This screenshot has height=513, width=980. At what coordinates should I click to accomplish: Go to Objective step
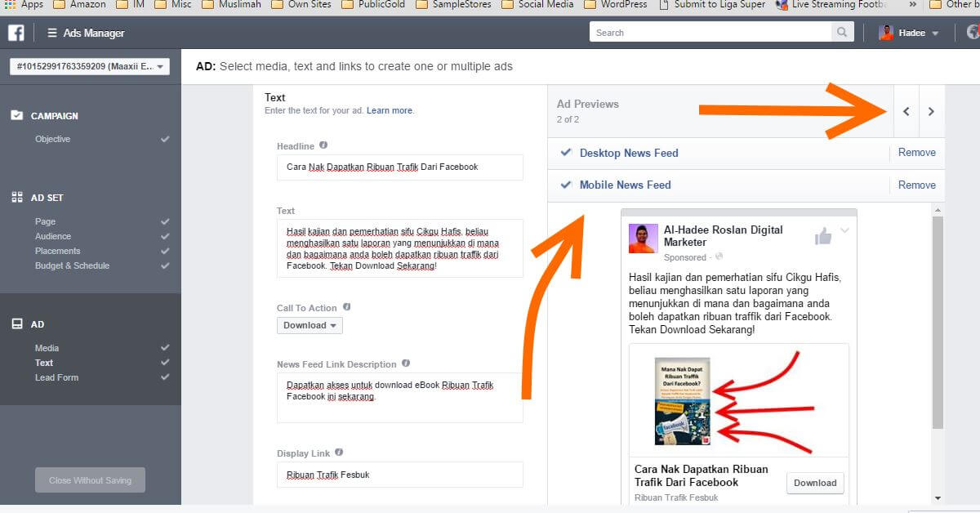point(52,139)
